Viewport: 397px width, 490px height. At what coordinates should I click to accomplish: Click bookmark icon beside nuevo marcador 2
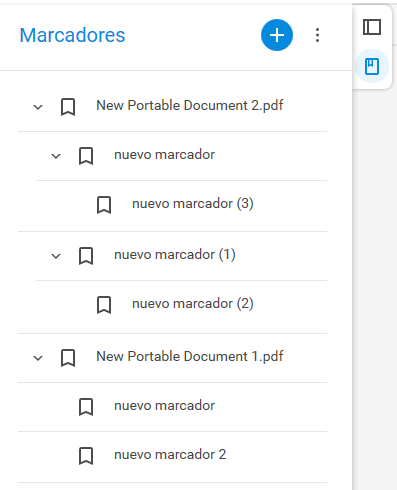coord(86,456)
